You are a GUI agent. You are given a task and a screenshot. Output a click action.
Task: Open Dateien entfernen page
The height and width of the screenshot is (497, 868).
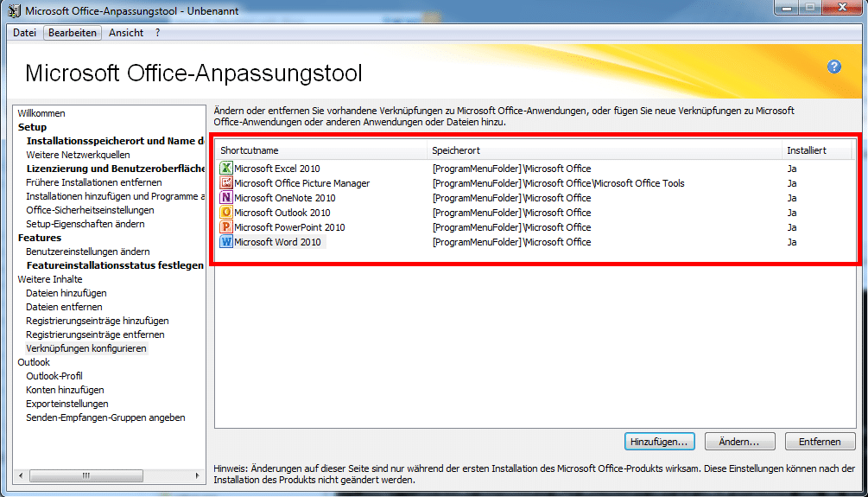(x=64, y=307)
